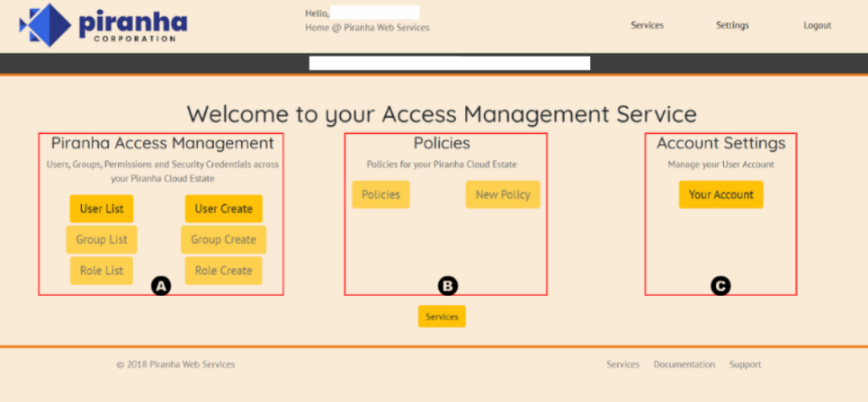
Task: Open the User List page
Action: pyautogui.click(x=102, y=209)
